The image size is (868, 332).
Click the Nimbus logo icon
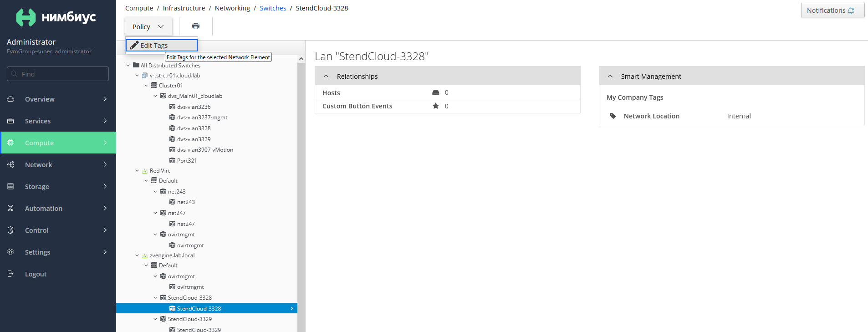26,17
